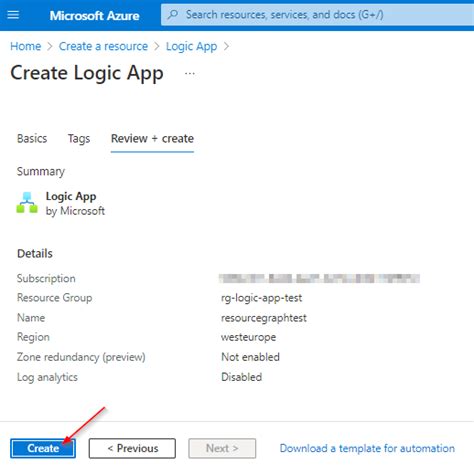Go to Microsoft Azure home logo
This screenshot has height=474, width=474.
pyautogui.click(x=94, y=15)
